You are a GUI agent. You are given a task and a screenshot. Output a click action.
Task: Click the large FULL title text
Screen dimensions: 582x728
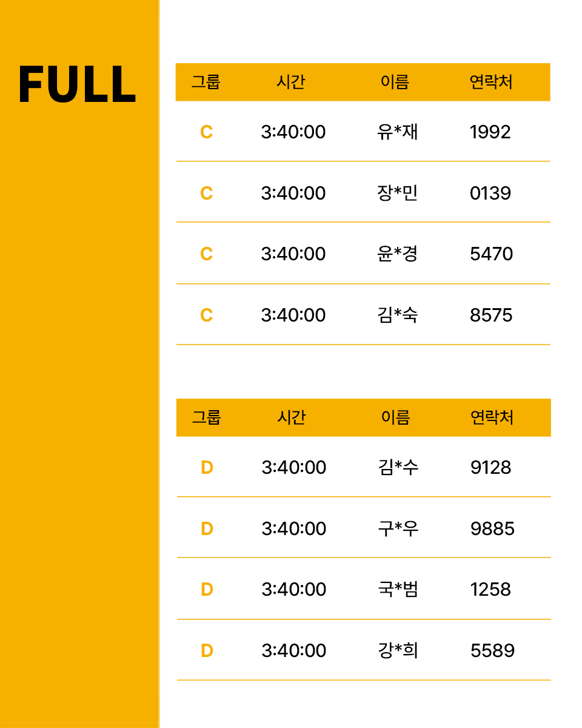(x=77, y=84)
